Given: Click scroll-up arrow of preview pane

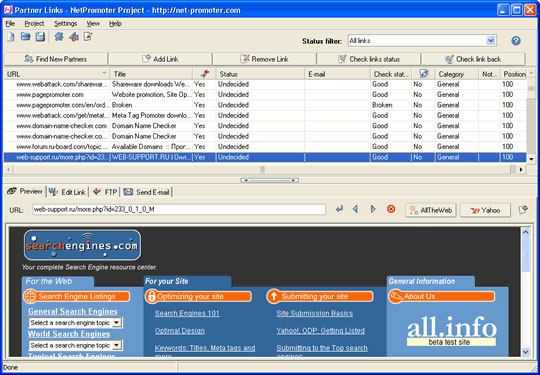Looking at the screenshot, I should click(526, 232).
